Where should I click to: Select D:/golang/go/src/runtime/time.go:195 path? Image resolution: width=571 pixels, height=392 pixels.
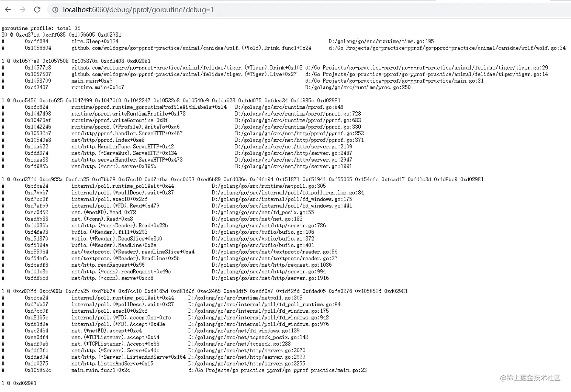[381, 42]
